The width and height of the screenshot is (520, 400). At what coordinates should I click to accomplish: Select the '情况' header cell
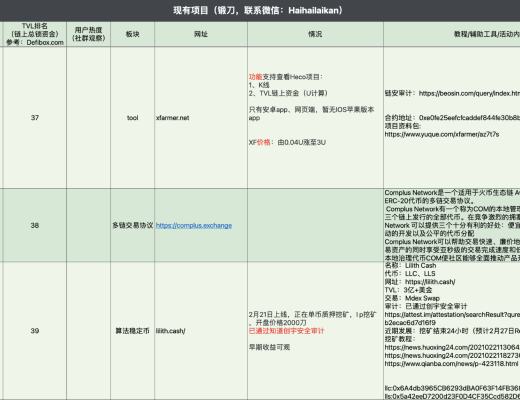tap(315, 34)
